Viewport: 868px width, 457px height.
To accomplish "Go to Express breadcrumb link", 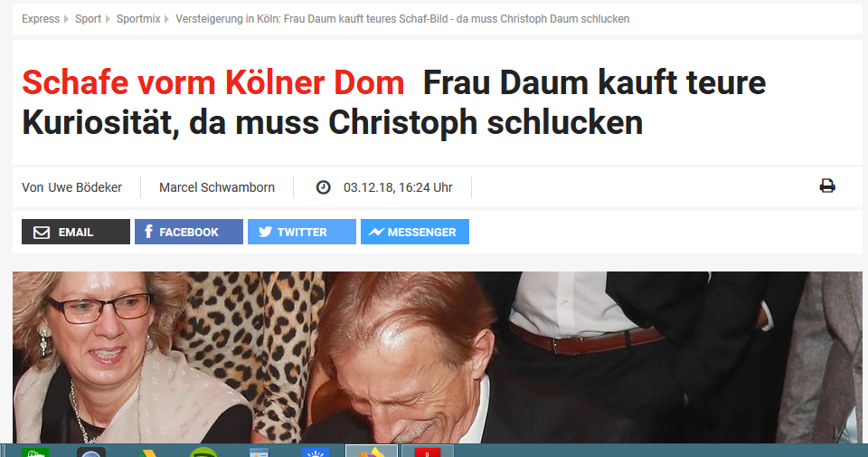I will 41,19.
